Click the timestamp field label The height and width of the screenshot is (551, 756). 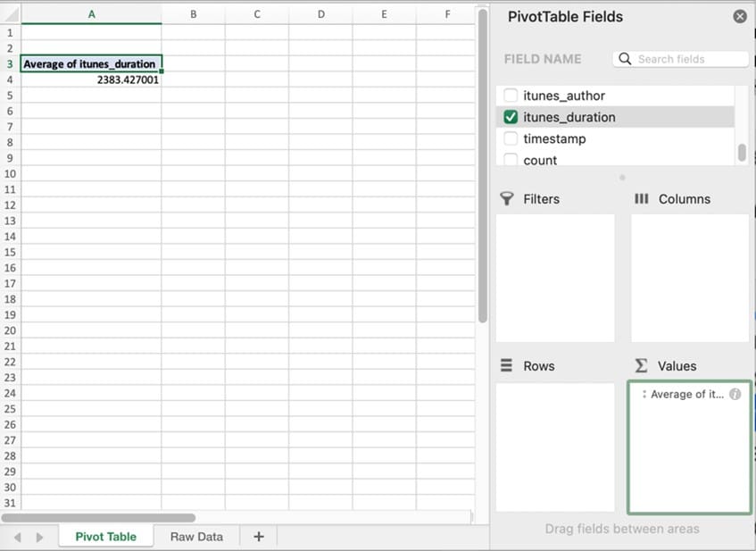coord(554,139)
